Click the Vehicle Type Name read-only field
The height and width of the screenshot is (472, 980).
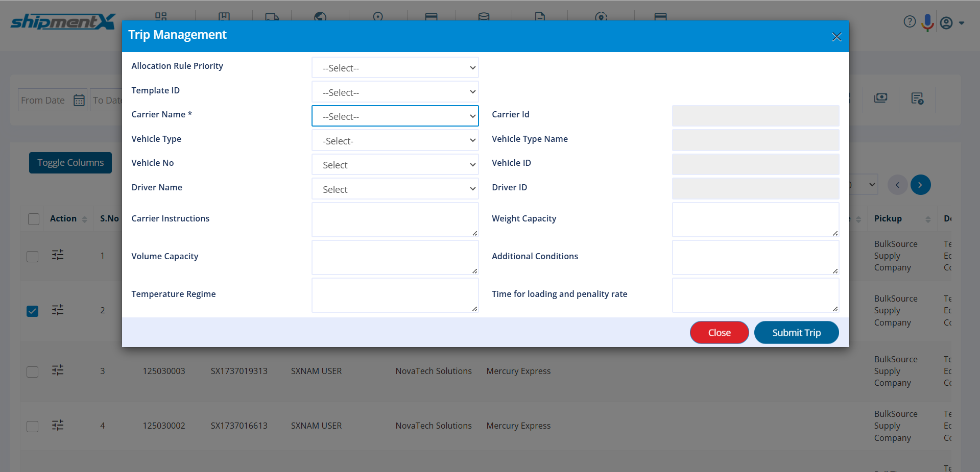[x=755, y=140]
